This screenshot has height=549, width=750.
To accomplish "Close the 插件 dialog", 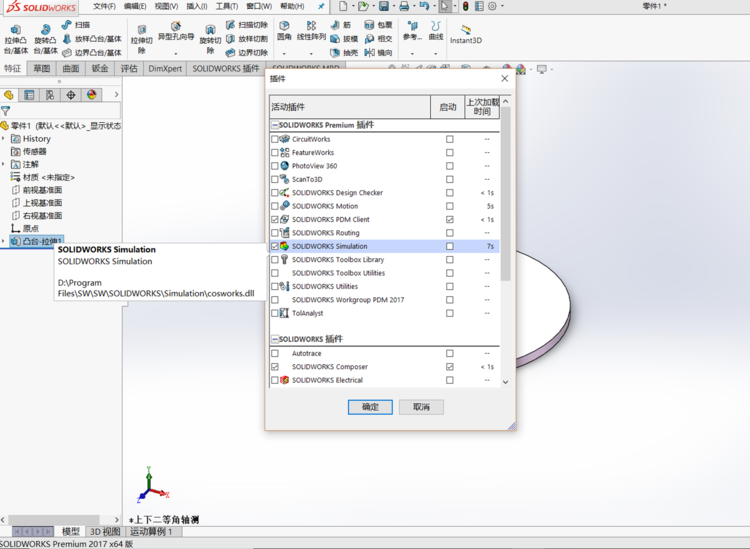I will pyautogui.click(x=505, y=78).
